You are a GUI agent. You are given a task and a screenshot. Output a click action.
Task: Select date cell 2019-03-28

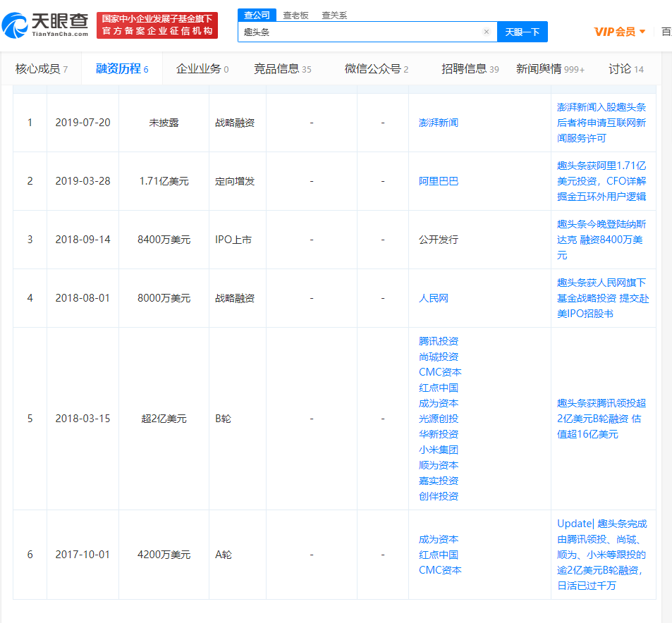tap(83, 181)
